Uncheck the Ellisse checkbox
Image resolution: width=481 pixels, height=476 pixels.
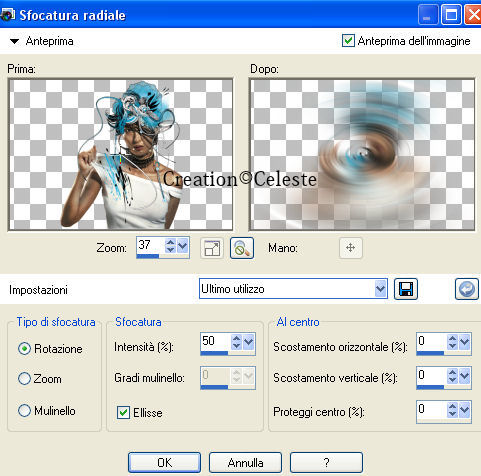coord(123,412)
